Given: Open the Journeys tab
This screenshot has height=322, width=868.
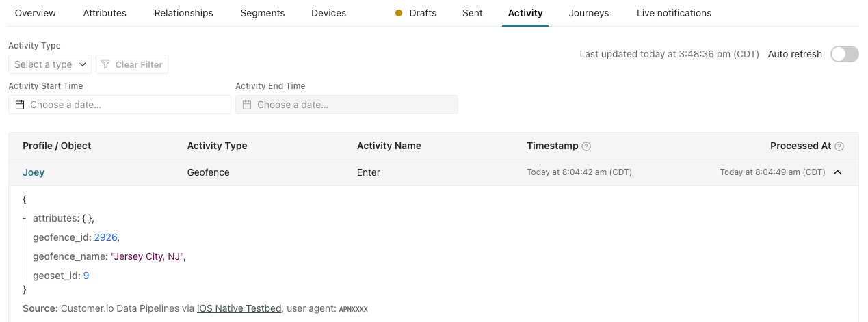Looking at the screenshot, I should (x=589, y=13).
